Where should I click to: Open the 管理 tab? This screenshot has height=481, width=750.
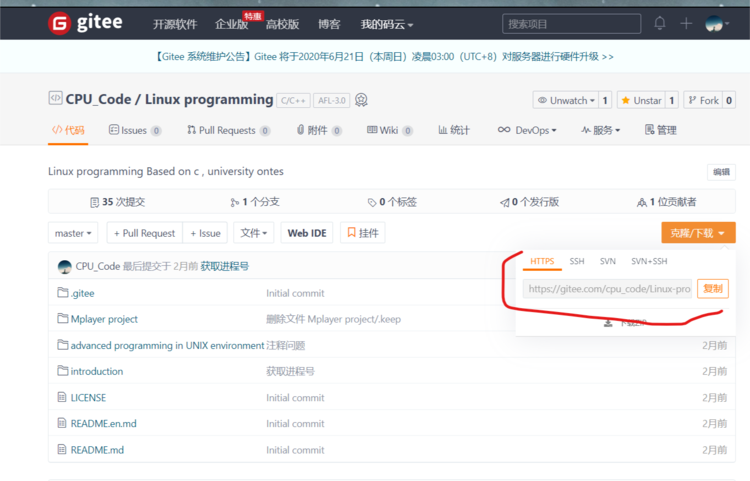click(x=661, y=130)
